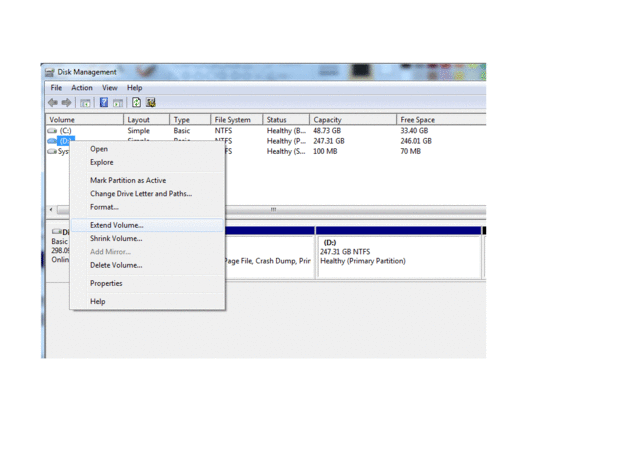Open the View menu
The image size is (620, 465).
pos(110,88)
